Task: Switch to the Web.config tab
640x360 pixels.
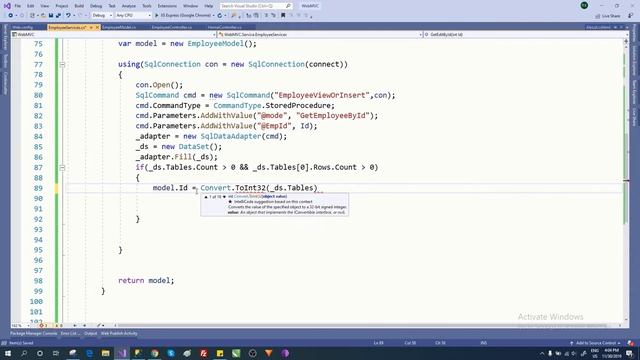Action: [22, 27]
